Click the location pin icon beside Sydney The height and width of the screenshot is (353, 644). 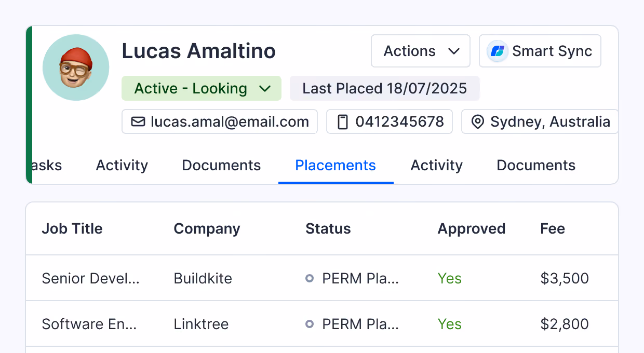478,121
